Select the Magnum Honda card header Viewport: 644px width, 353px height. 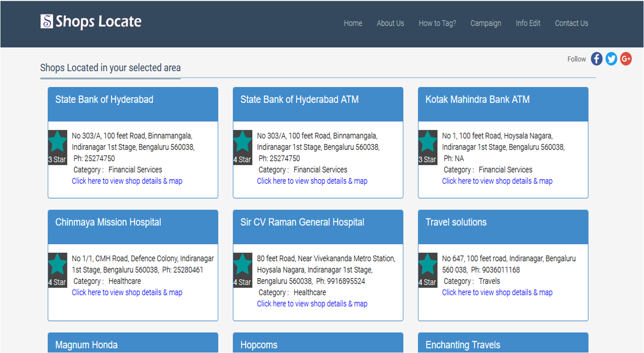133,343
